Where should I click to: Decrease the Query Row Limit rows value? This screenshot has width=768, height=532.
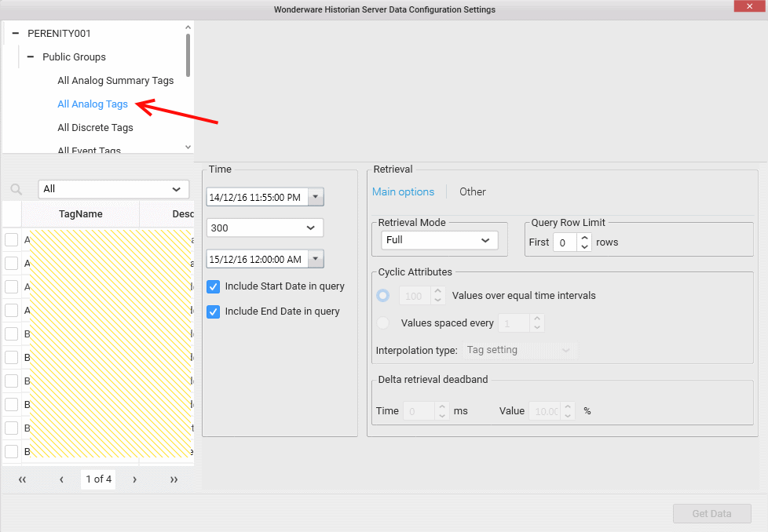[x=584, y=246]
